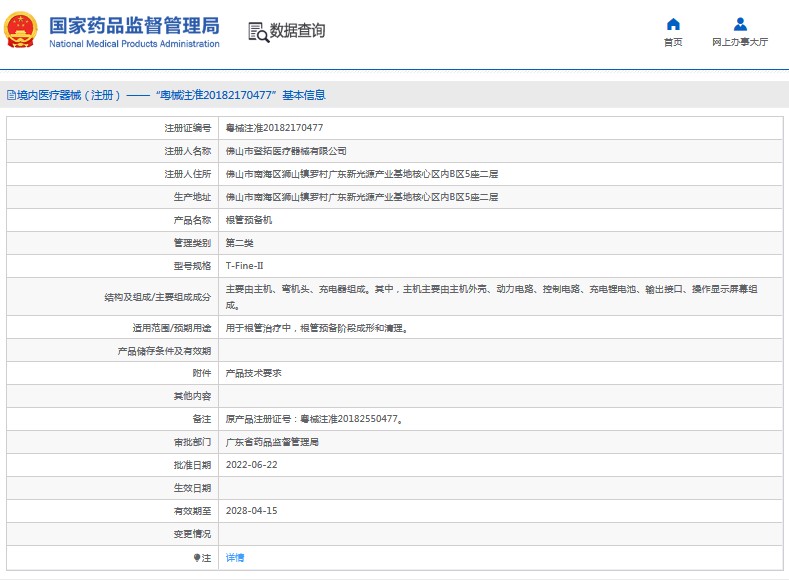Click the 广东省药品监督管理局 approval department
Image resolution: width=789 pixels, height=580 pixels.
click(272, 442)
